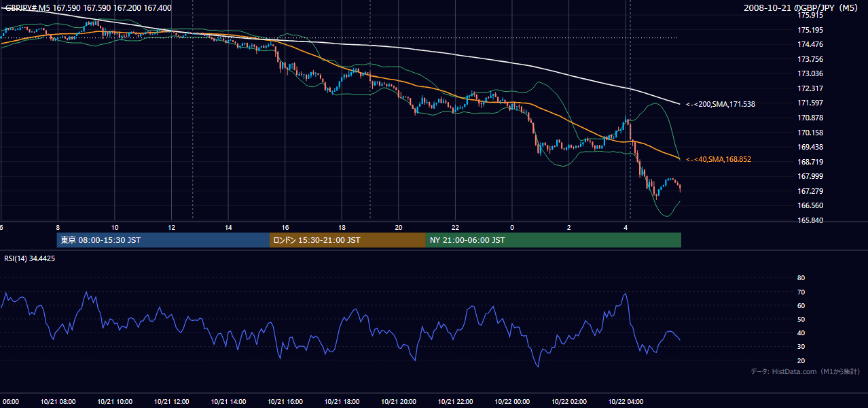Click hour label 22 under the price chart
This screenshot has width=868, height=408.
click(455, 227)
